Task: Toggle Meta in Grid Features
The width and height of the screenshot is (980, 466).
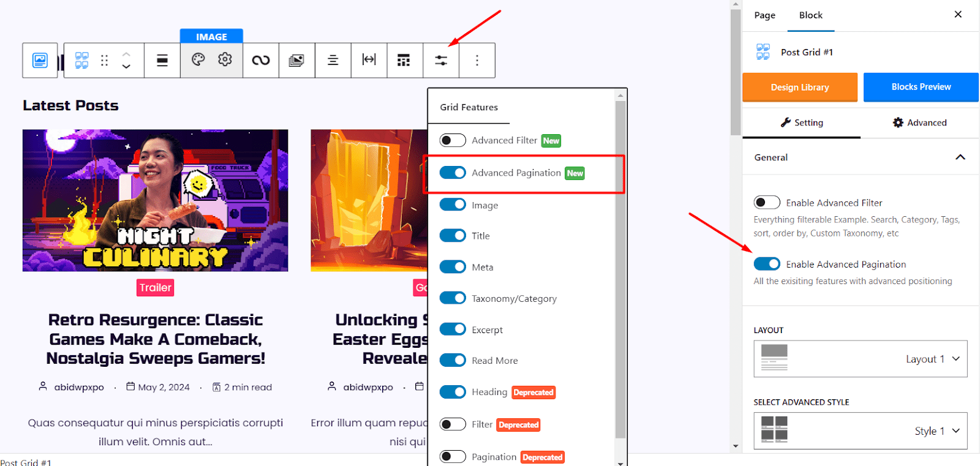Action: click(453, 266)
